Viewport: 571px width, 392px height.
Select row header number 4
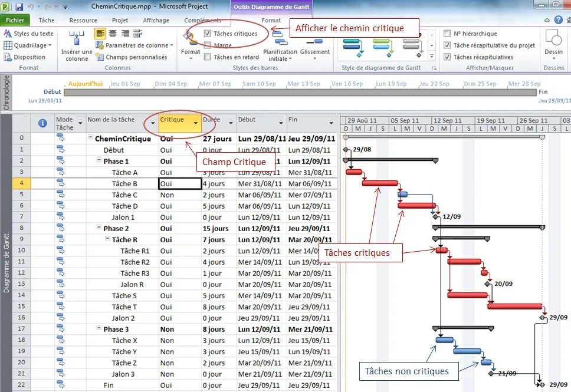(21, 183)
